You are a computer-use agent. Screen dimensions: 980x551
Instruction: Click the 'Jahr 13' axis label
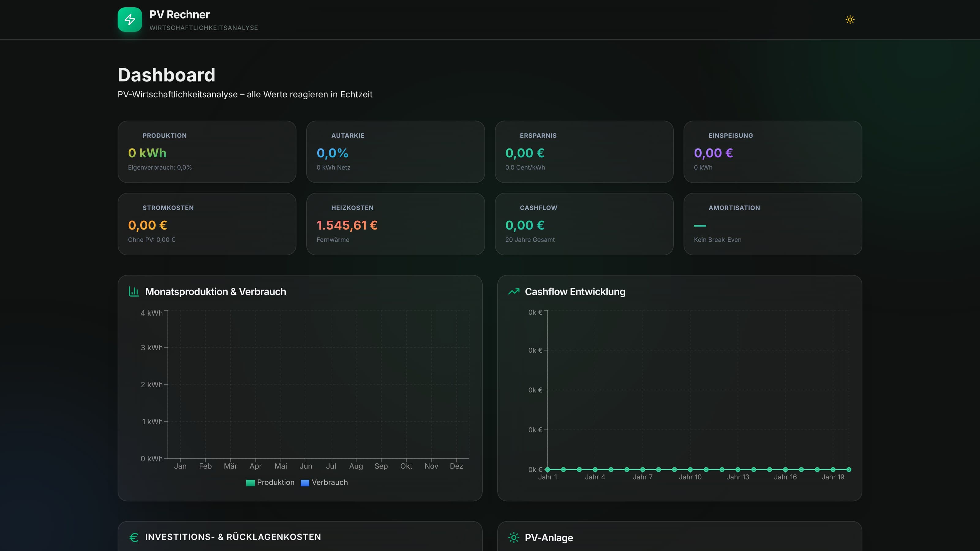(737, 477)
